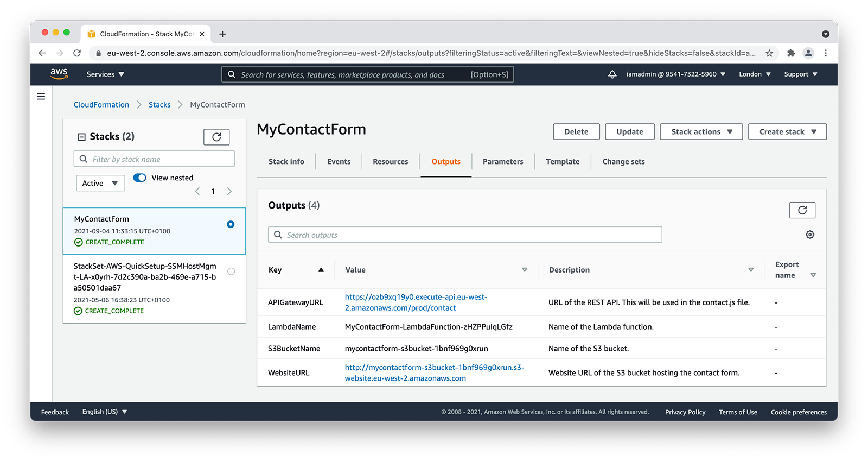Expand the Create stack dropdown

787,131
